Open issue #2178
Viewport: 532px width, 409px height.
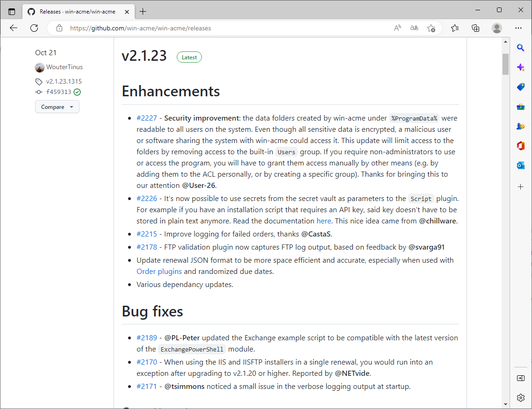[147, 247]
